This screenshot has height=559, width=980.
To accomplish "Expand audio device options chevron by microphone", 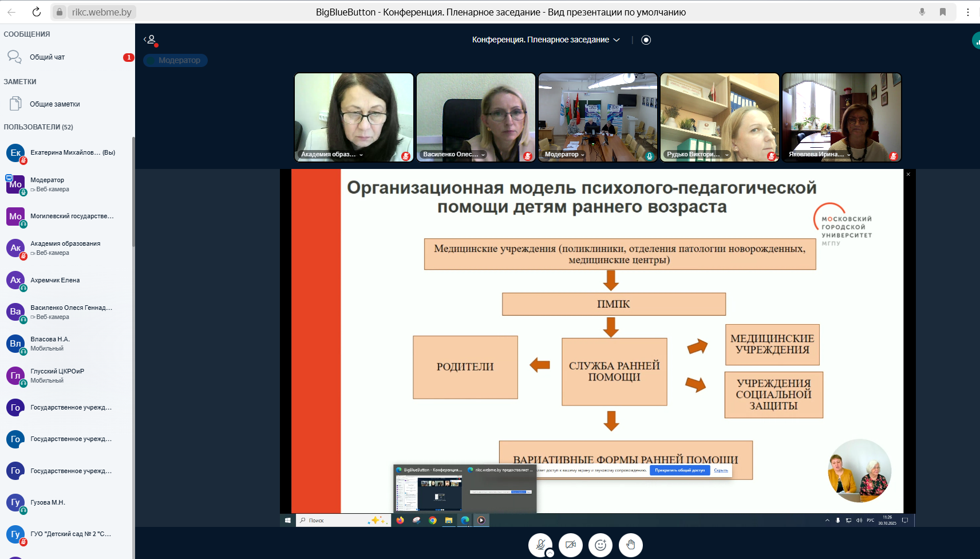I will [x=550, y=553].
